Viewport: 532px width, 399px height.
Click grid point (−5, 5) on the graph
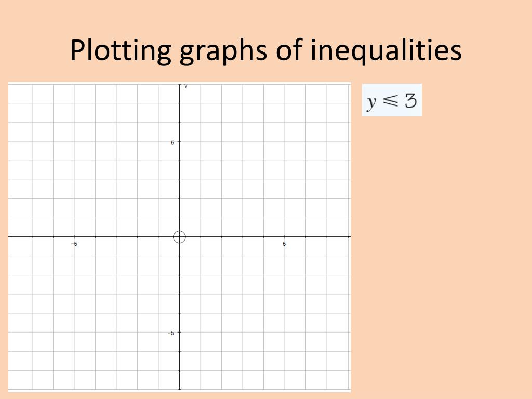coord(74,141)
